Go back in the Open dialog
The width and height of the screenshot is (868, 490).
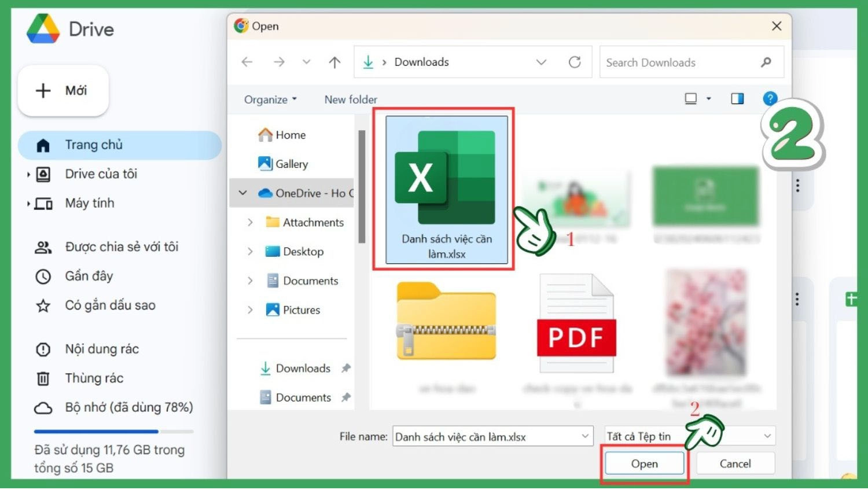[x=247, y=62]
